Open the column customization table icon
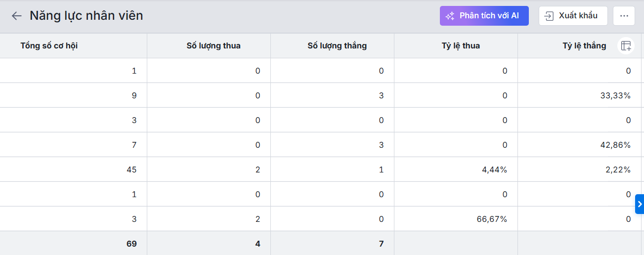 (626, 46)
